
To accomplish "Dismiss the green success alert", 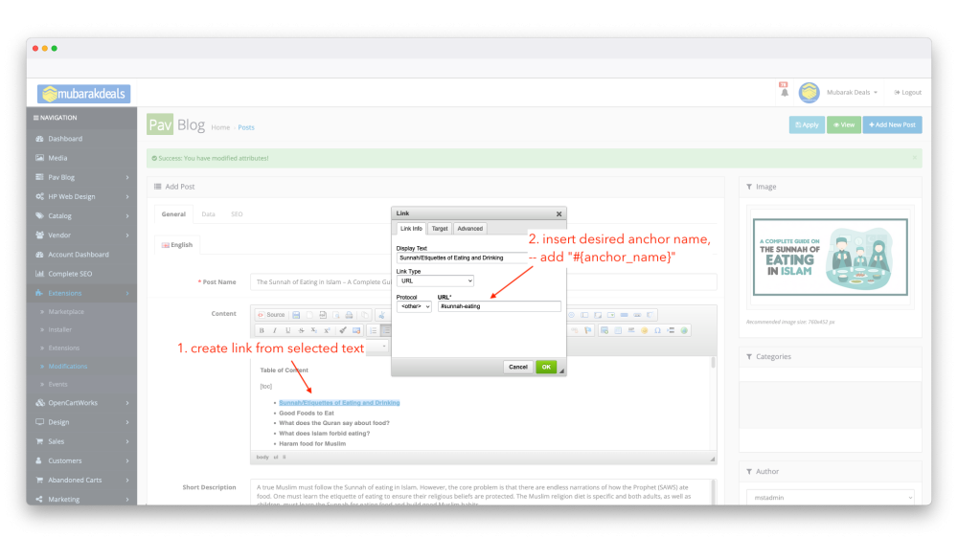I will (914, 157).
